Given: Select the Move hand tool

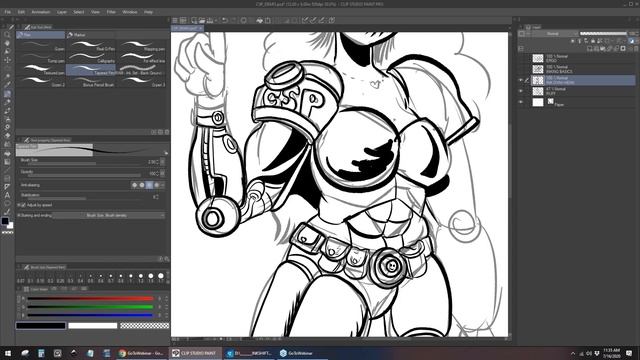Looking at the screenshot, I should (x=7, y=43).
